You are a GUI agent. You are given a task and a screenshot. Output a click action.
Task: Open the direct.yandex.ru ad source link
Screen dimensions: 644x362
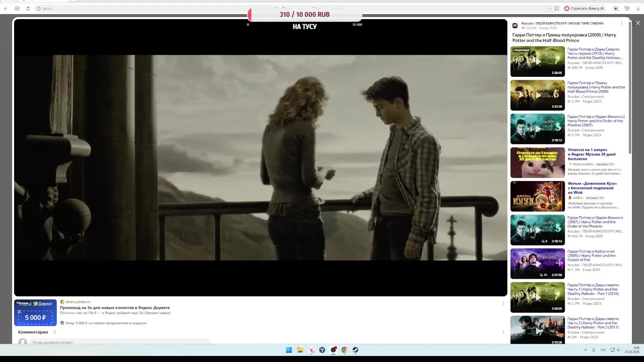(x=78, y=302)
